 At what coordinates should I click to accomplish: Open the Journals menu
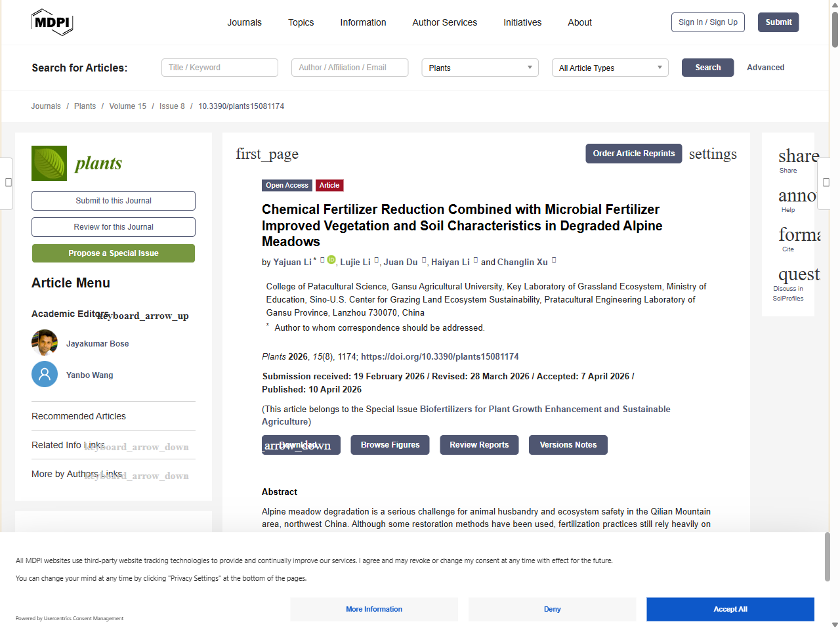point(244,22)
